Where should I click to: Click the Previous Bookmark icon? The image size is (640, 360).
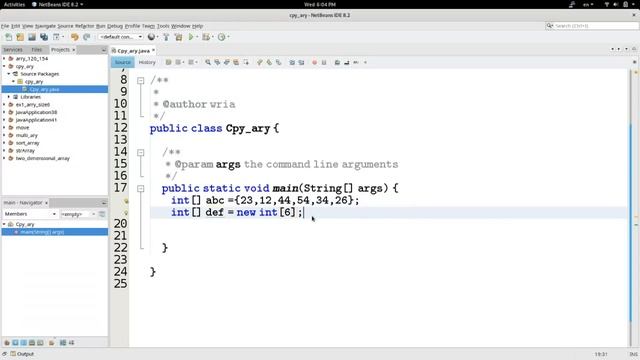[260, 62]
